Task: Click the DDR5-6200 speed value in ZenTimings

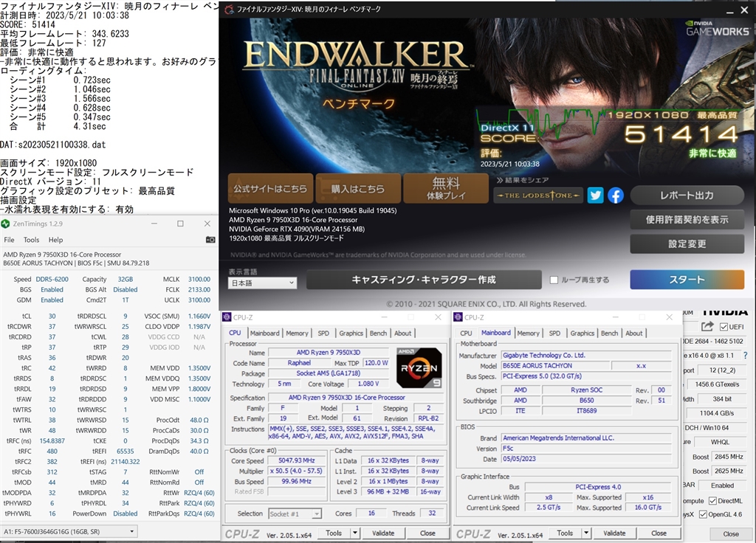Action: tap(52, 279)
